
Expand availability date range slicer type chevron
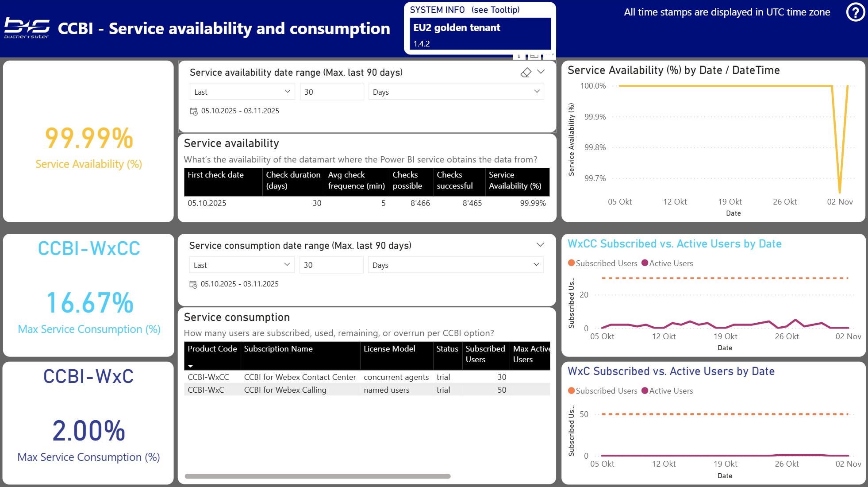click(x=541, y=72)
